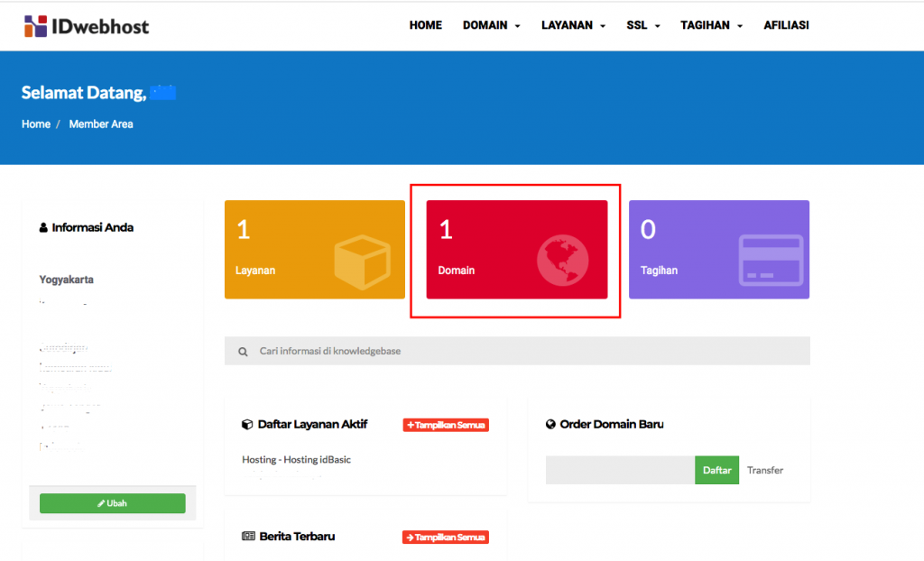This screenshot has height=561, width=924.
Task: Open the AFILIASI menu item
Action: [x=786, y=25]
